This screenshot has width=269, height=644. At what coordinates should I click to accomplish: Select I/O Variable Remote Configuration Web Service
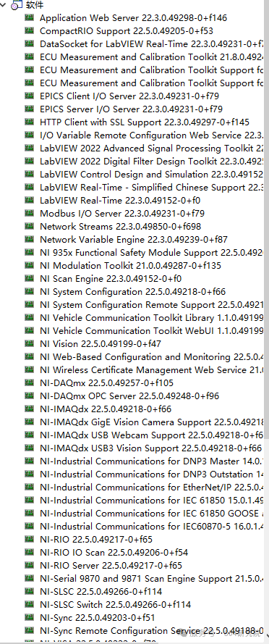click(152, 135)
